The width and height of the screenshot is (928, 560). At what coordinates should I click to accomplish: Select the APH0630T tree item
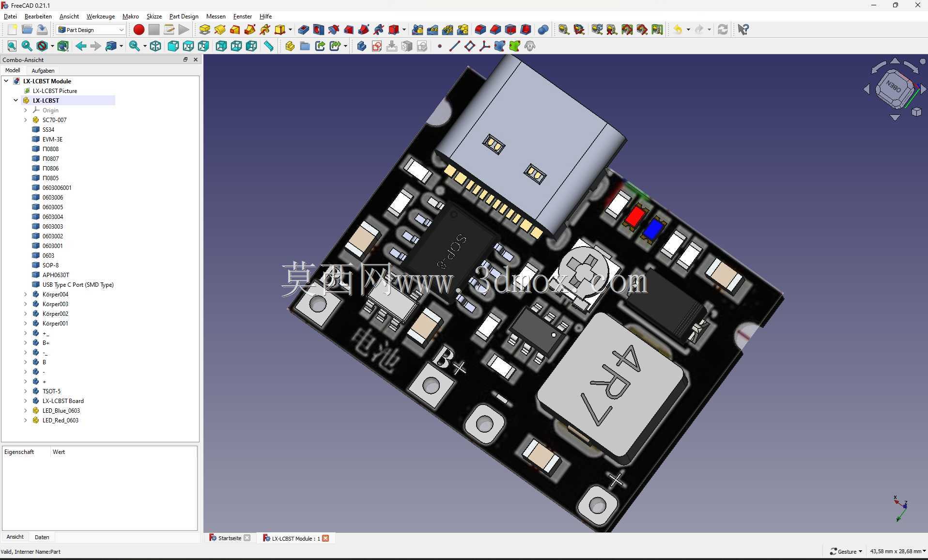[x=56, y=275]
